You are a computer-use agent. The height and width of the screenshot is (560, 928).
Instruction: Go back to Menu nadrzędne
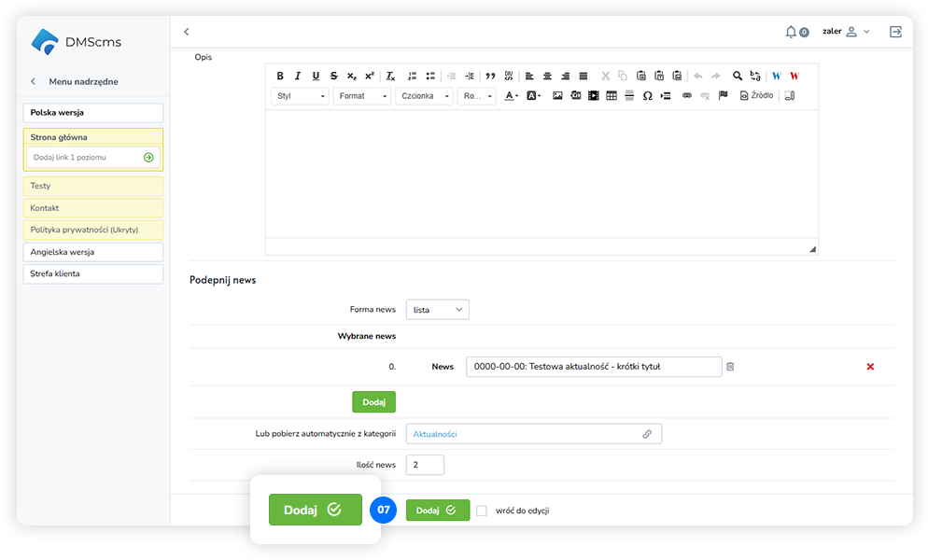[35, 82]
